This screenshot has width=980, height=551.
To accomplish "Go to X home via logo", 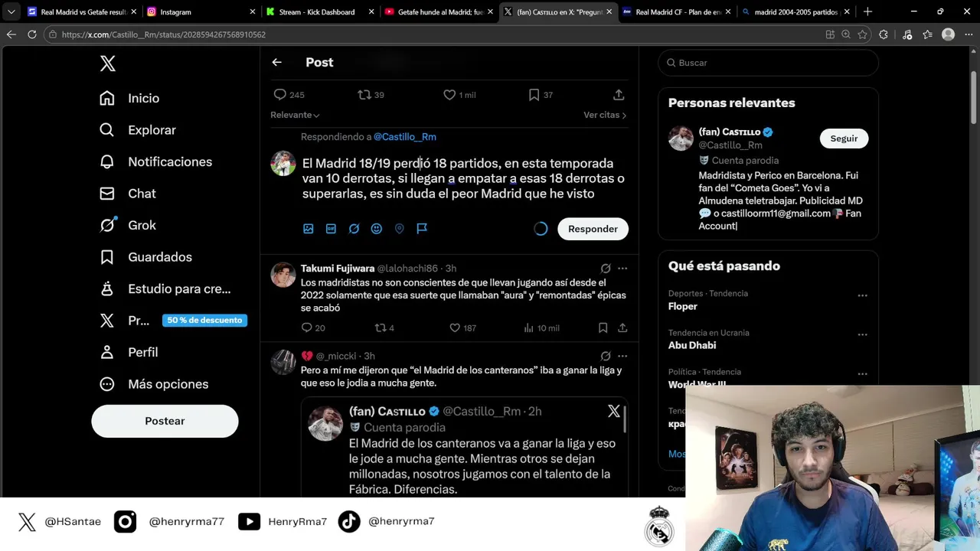I will click(x=108, y=64).
